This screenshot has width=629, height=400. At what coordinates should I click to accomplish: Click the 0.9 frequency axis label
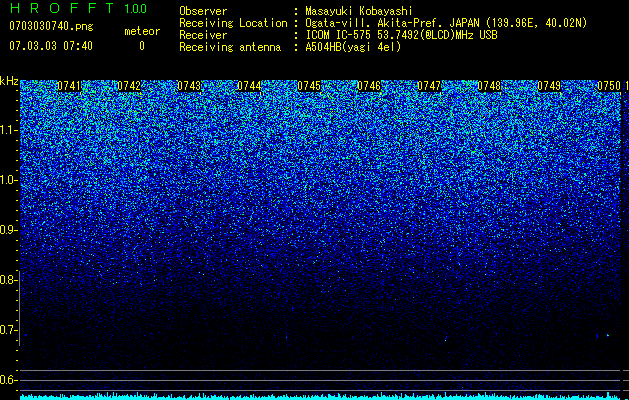click(8, 230)
